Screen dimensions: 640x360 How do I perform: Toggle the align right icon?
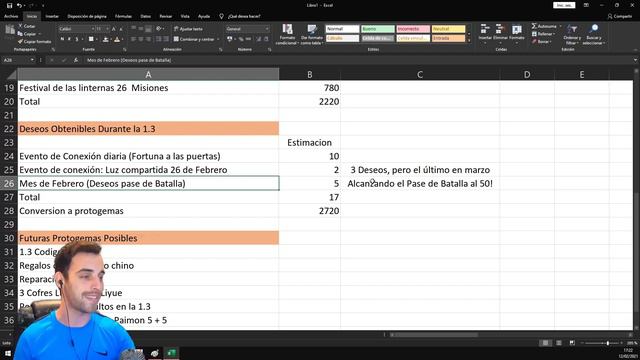(x=148, y=39)
